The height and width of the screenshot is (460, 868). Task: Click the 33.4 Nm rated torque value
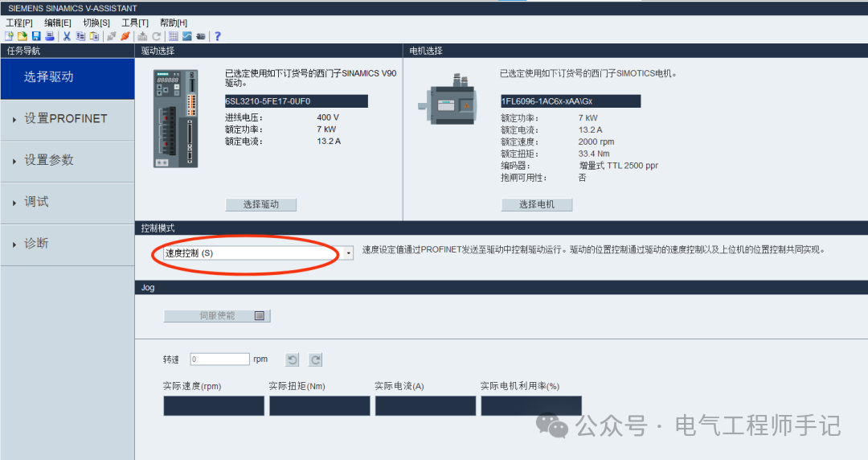point(594,154)
